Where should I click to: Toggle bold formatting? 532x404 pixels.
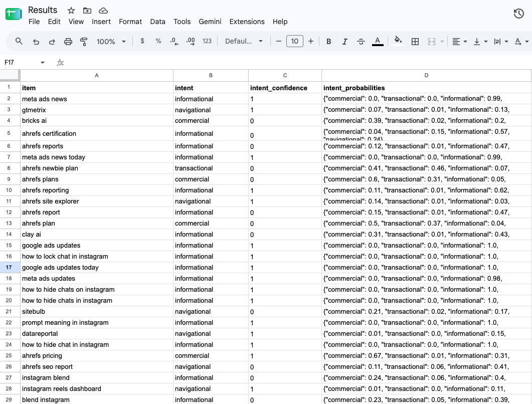click(x=328, y=42)
